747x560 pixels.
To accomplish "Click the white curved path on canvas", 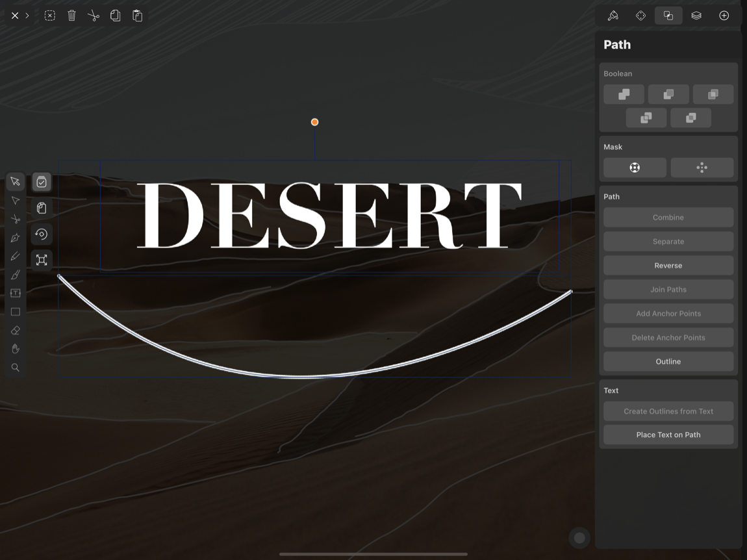I will click(x=305, y=376).
